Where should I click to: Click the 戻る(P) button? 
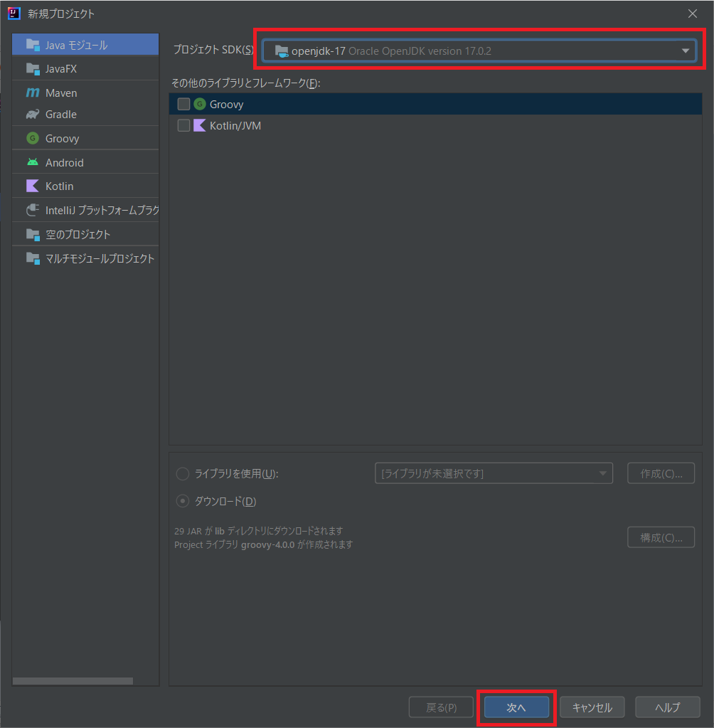[441, 707]
